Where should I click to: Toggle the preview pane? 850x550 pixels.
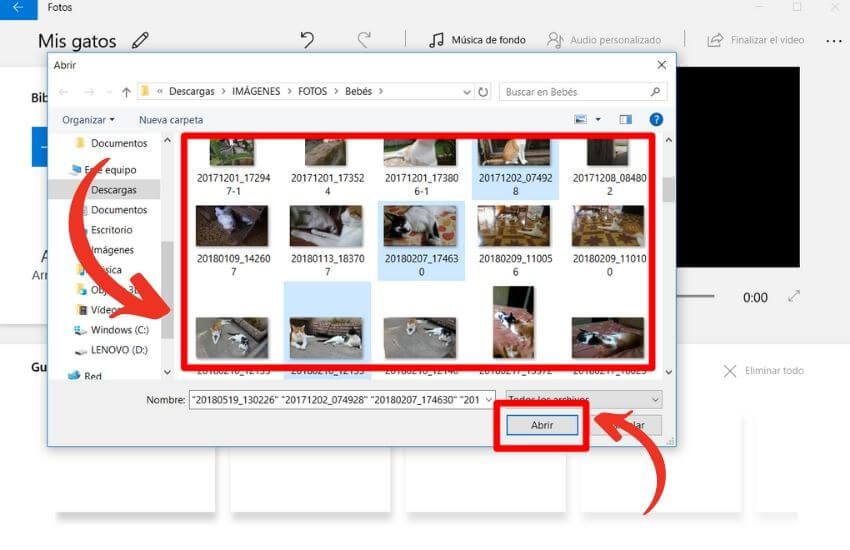click(626, 119)
